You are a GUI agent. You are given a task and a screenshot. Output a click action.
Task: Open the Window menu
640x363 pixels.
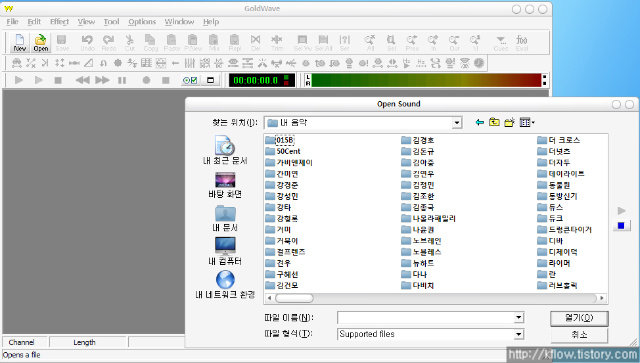tap(179, 22)
